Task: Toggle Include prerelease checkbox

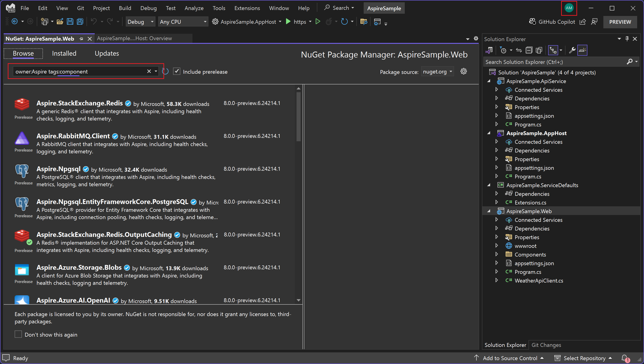Action: pyautogui.click(x=177, y=71)
